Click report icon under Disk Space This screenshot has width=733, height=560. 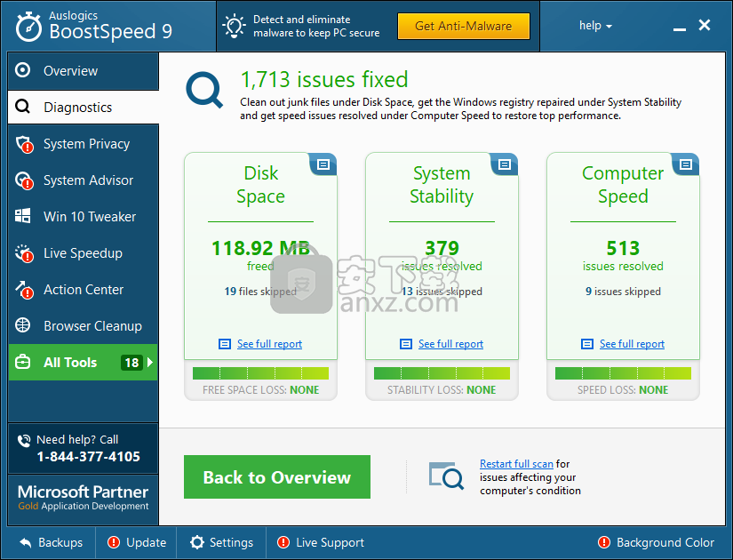[225, 344]
